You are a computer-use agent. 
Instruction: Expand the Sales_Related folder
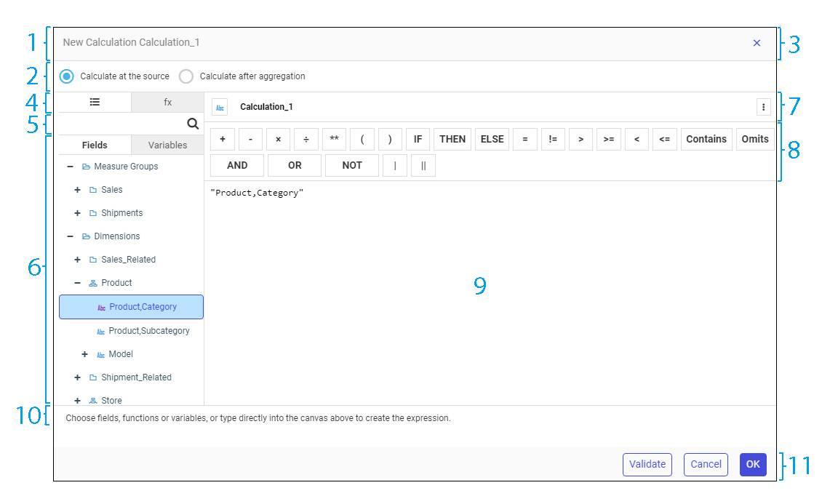[x=77, y=260]
